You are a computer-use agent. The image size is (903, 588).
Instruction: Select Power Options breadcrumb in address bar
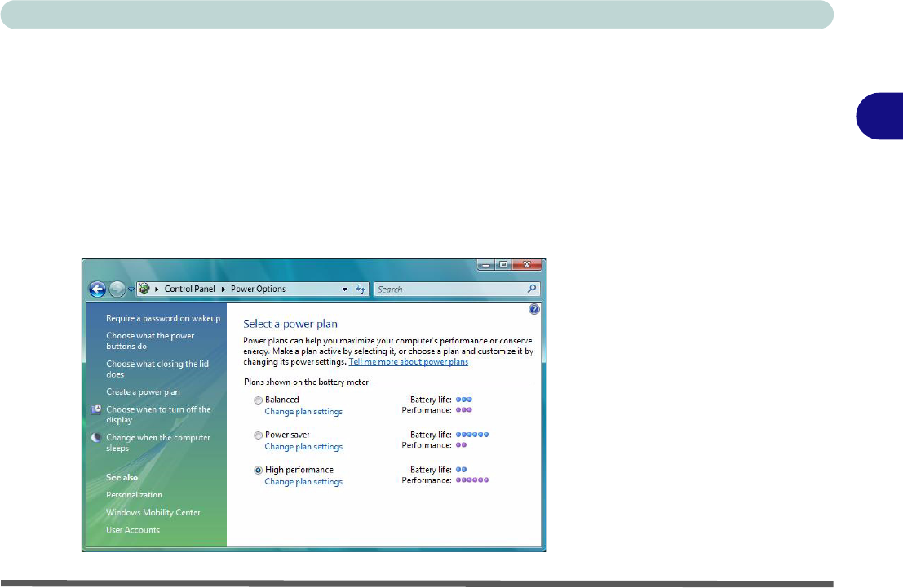coord(258,289)
